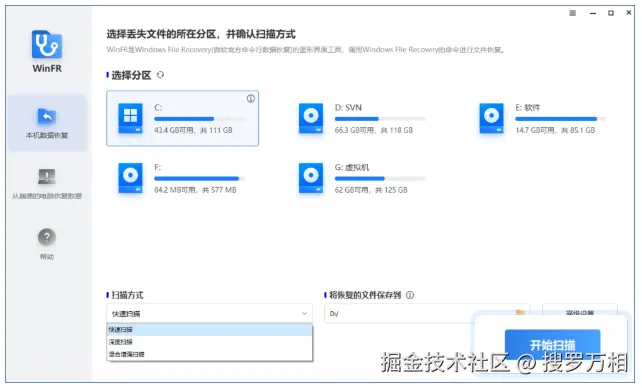The width and height of the screenshot is (642, 388).
Task: Click the Windows drive icon for C:
Action: coord(130,118)
